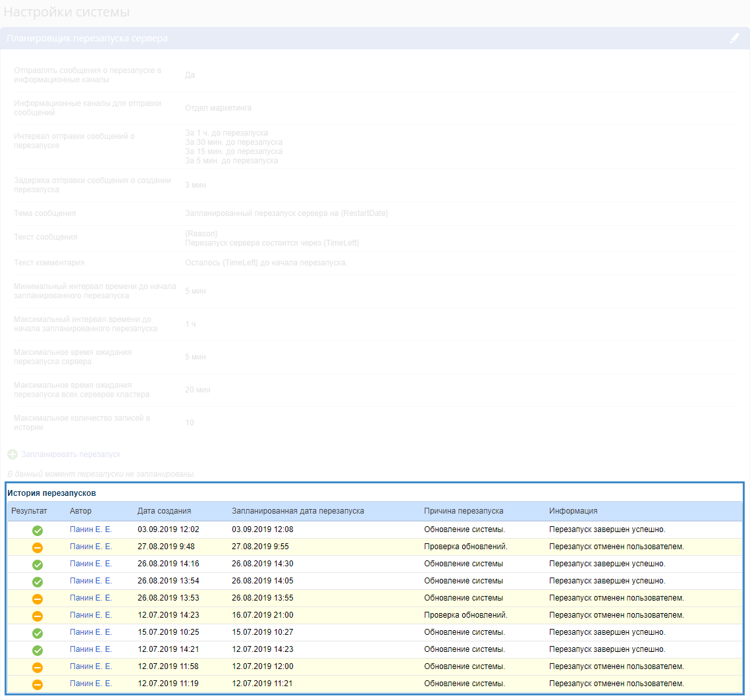Select green check icon for 15.07.2019 10:25 row
The height and width of the screenshot is (700, 750).
tap(38, 633)
